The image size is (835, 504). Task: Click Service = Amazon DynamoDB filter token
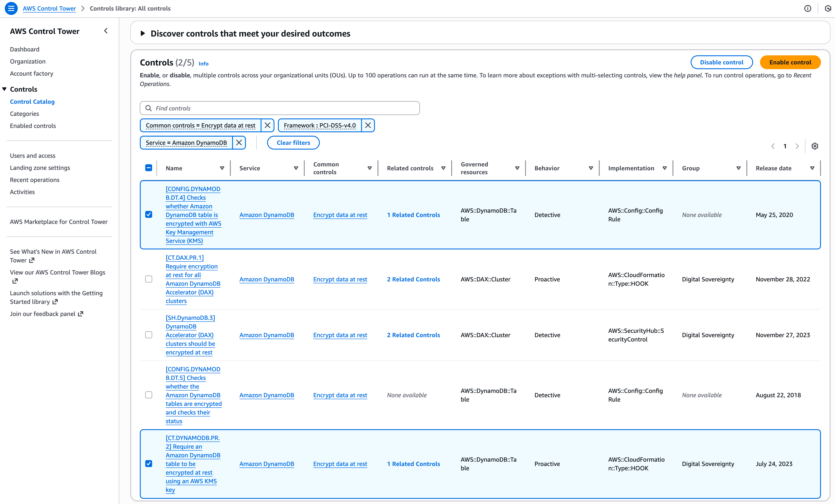[186, 143]
